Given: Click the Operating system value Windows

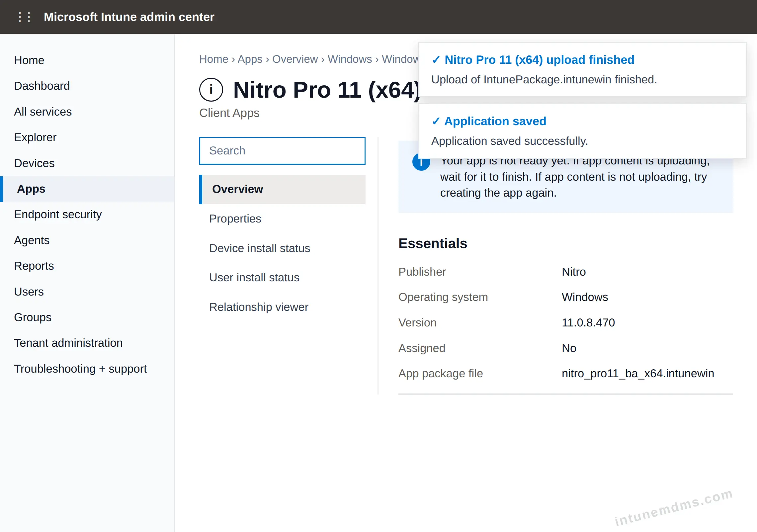Looking at the screenshot, I should coord(585,297).
